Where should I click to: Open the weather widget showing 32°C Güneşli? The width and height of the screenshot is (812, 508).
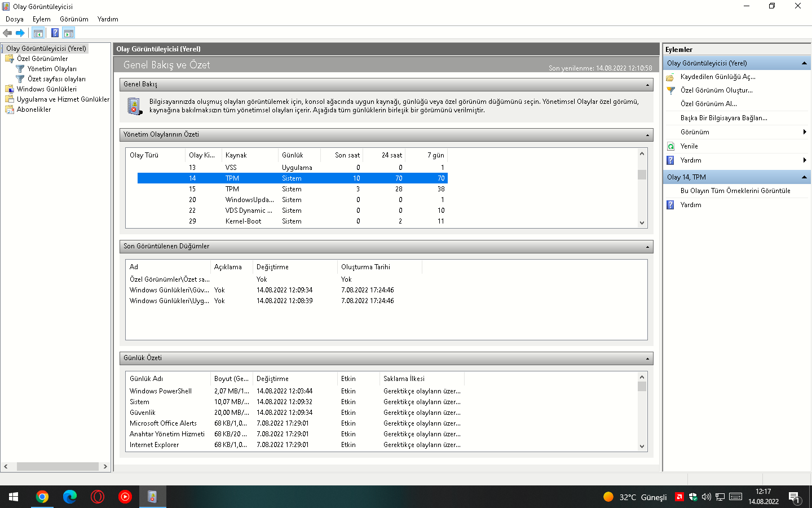pyautogui.click(x=635, y=497)
